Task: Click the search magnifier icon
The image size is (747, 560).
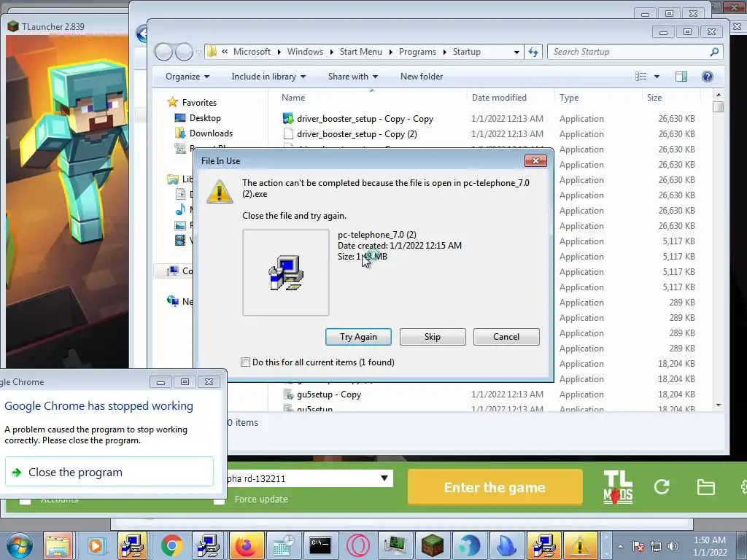Action: coord(713,52)
